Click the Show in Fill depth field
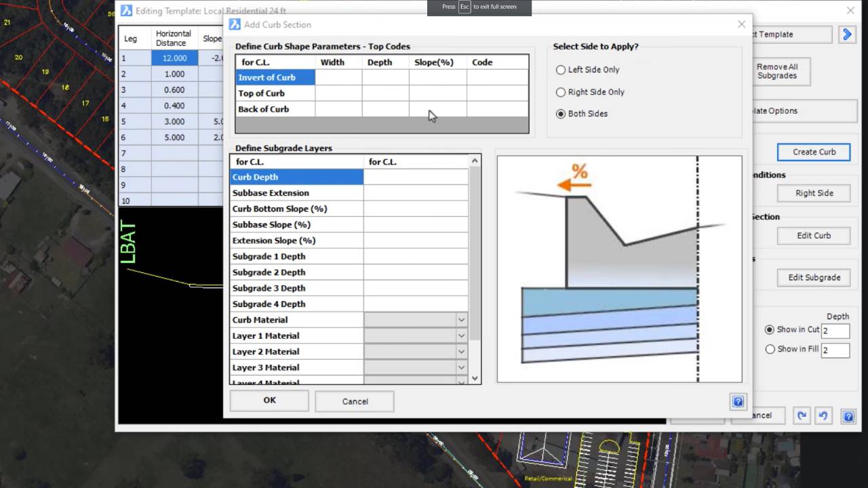 835,350
